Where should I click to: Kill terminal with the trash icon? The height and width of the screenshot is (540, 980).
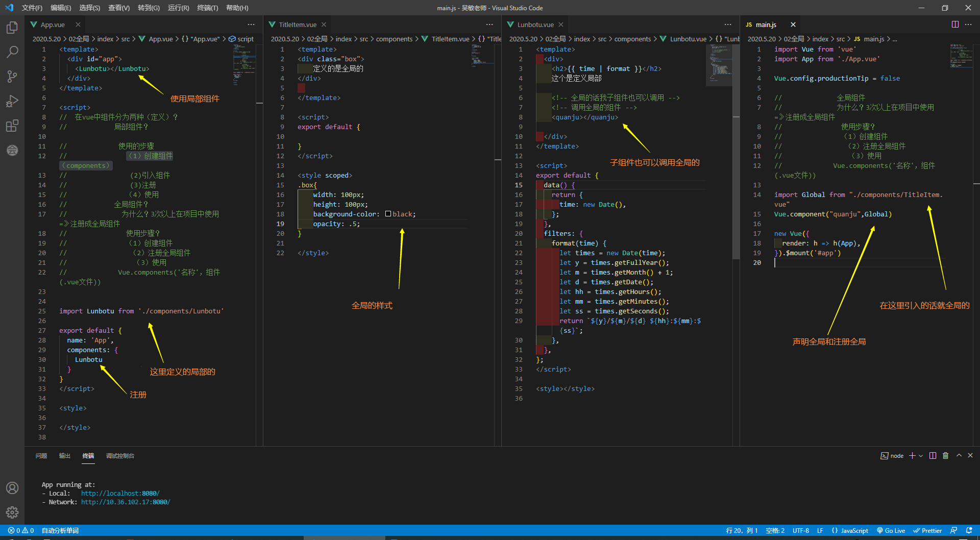[x=945, y=456]
